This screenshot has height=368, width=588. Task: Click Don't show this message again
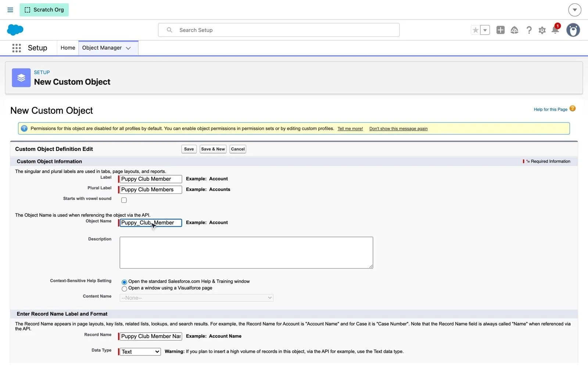tap(398, 129)
